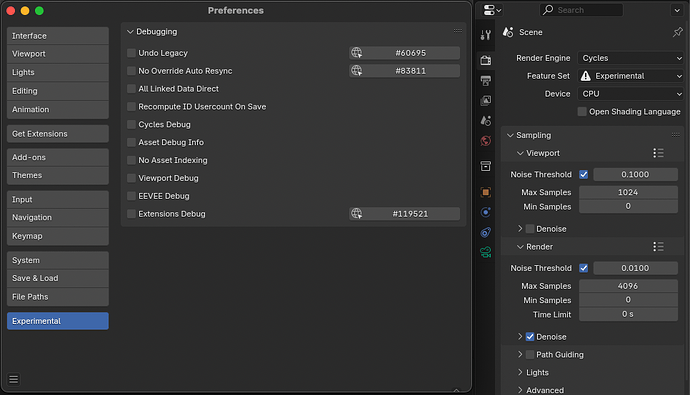Open the Device dropdown
690x395 pixels.
point(631,94)
